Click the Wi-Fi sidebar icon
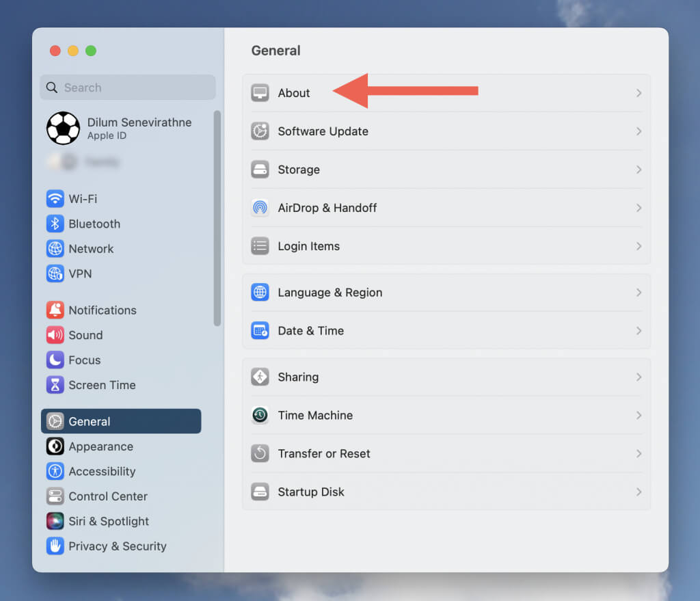This screenshot has height=601, width=700. pos(55,199)
